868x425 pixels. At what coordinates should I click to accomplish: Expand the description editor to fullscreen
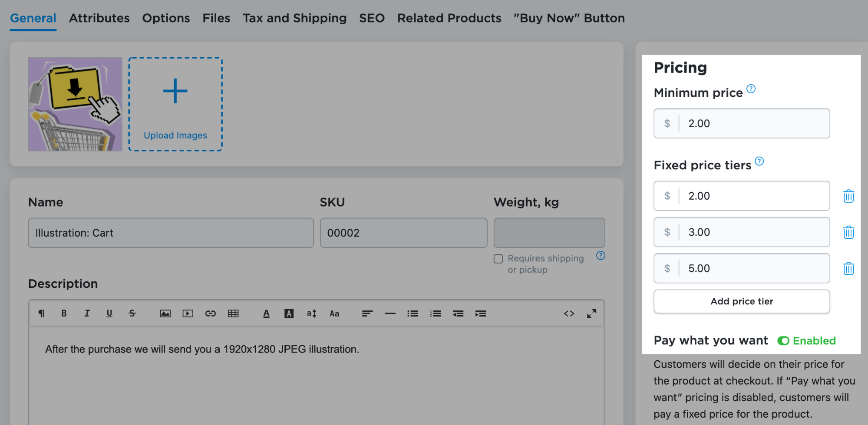point(592,313)
